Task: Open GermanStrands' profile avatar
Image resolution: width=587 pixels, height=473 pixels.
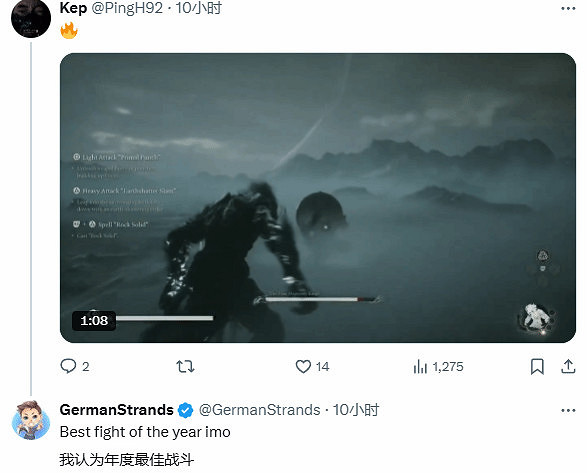Action: (31, 420)
